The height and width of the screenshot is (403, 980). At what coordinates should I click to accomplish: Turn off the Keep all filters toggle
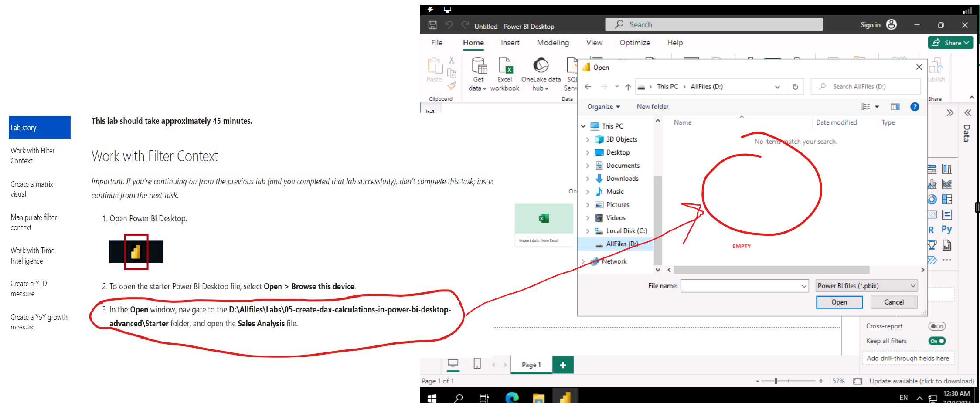pyautogui.click(x=937, y=341)
